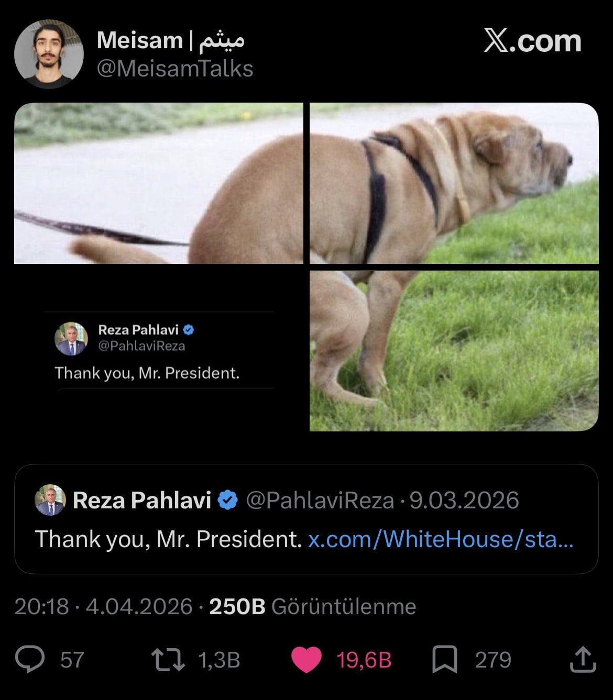The width and height of the screenshot is (613, 700).
Task: Open Meisam's profile avatar
Action: click(x=49, y=54)
